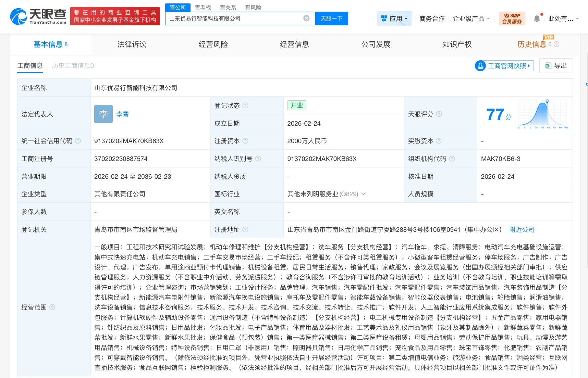Expand the 应用 dropdown
Image resolution: width=588 pixels, height=378 pixels.
[394, 18]
